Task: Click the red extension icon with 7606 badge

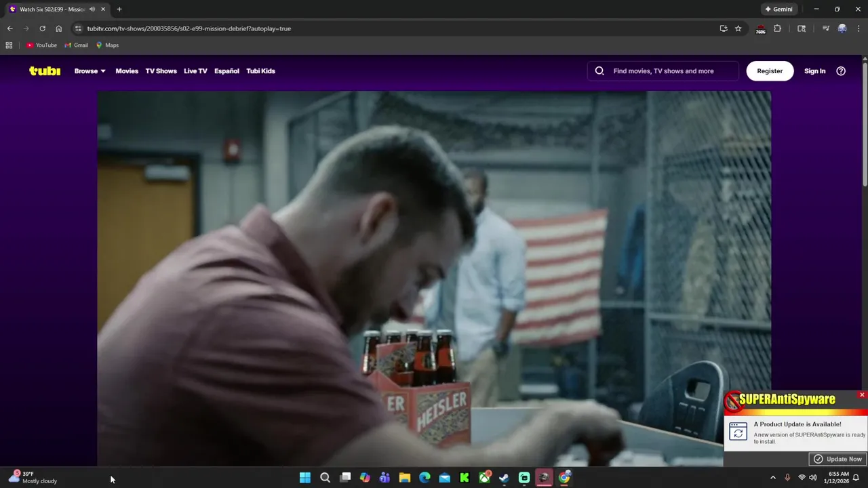Action: [x=760, y=28]
